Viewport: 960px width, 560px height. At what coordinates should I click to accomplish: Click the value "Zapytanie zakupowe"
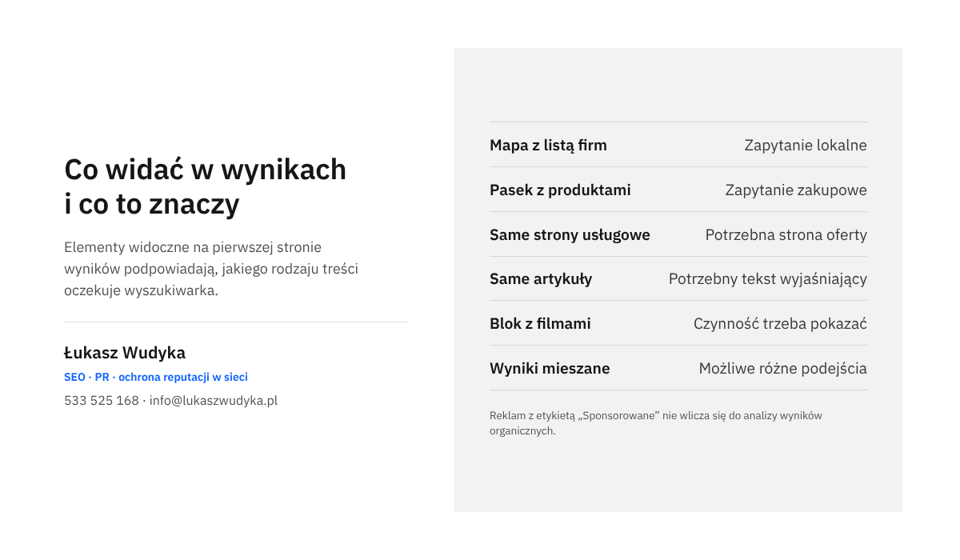[x=796, y=190]
